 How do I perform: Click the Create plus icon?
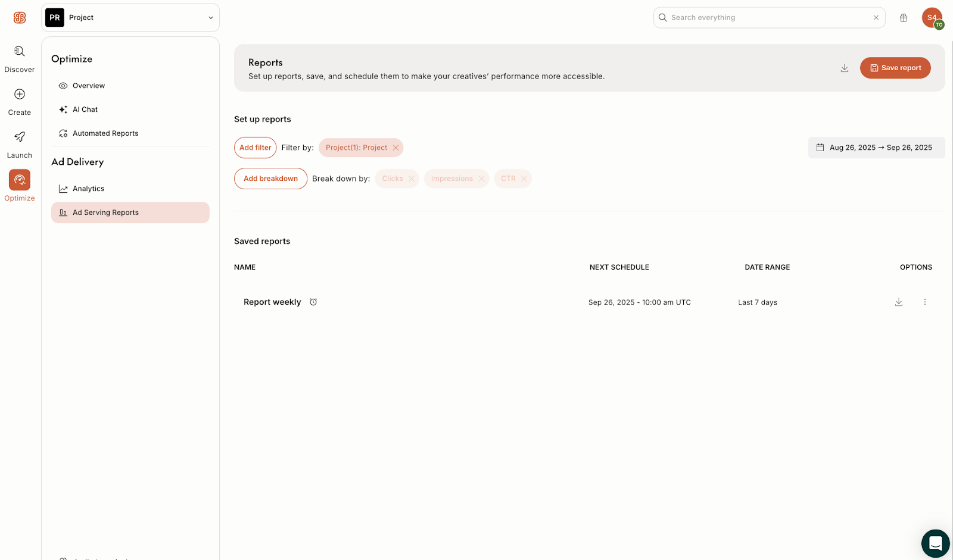[x=20, y=95]
